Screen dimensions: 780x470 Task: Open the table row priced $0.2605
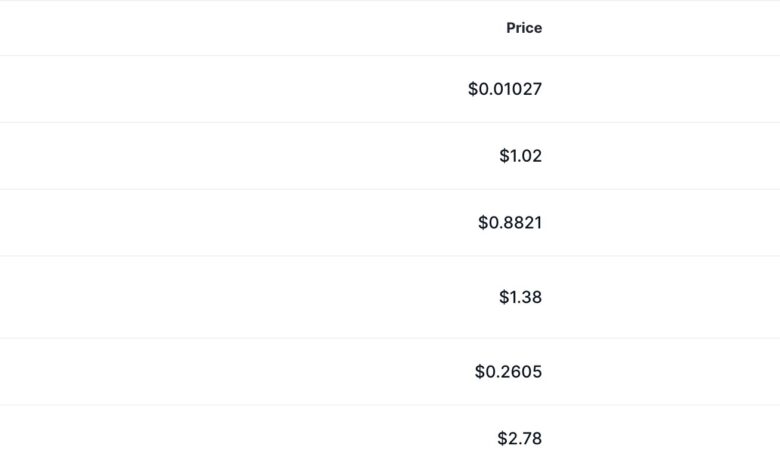pos(390,372)
